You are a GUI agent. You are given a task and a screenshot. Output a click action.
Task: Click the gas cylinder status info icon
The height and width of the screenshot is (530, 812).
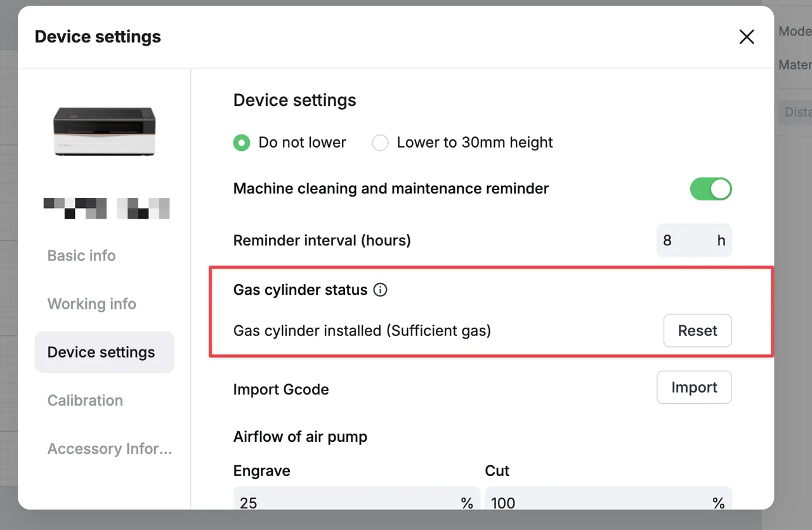(x=380, y=290)
